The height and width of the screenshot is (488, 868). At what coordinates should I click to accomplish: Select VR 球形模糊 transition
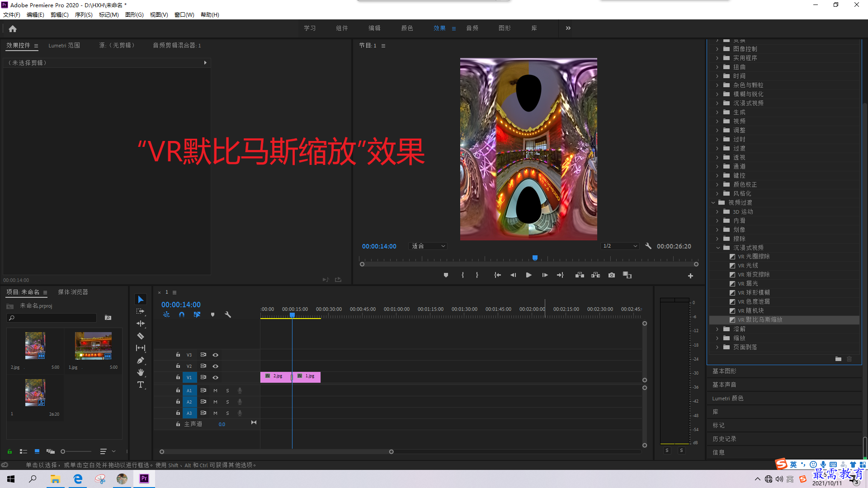[x=754, y=293]
